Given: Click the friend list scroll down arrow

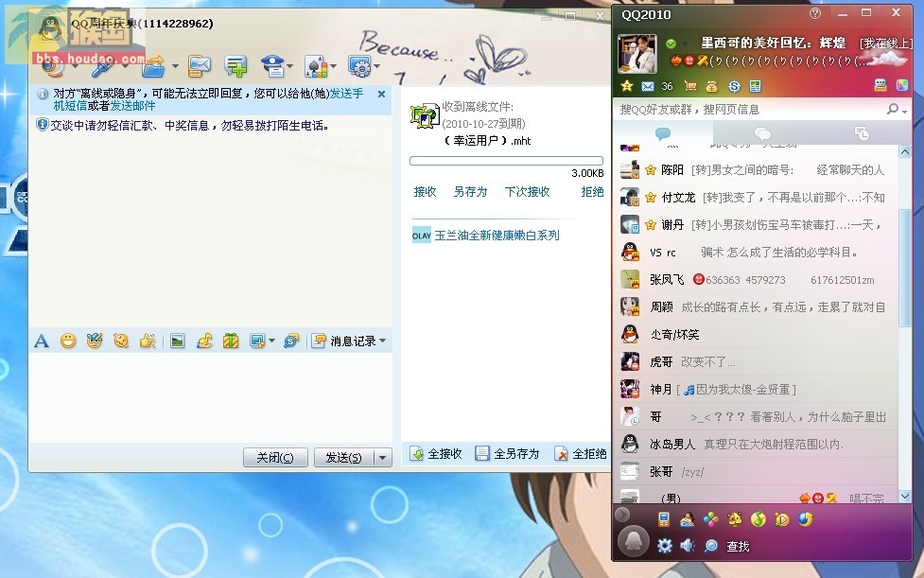Looking at the screenshot, I should [905, 497].
